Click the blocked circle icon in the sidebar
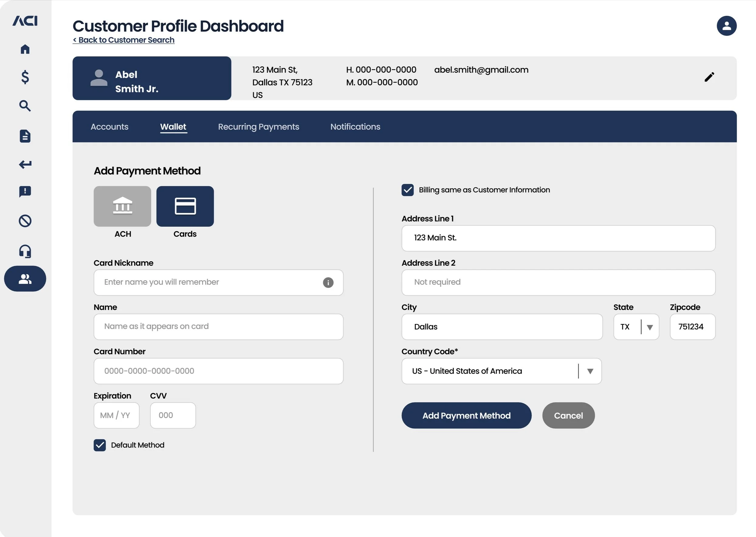The height and width of the screenshot is (537, 756). point(25,221)
